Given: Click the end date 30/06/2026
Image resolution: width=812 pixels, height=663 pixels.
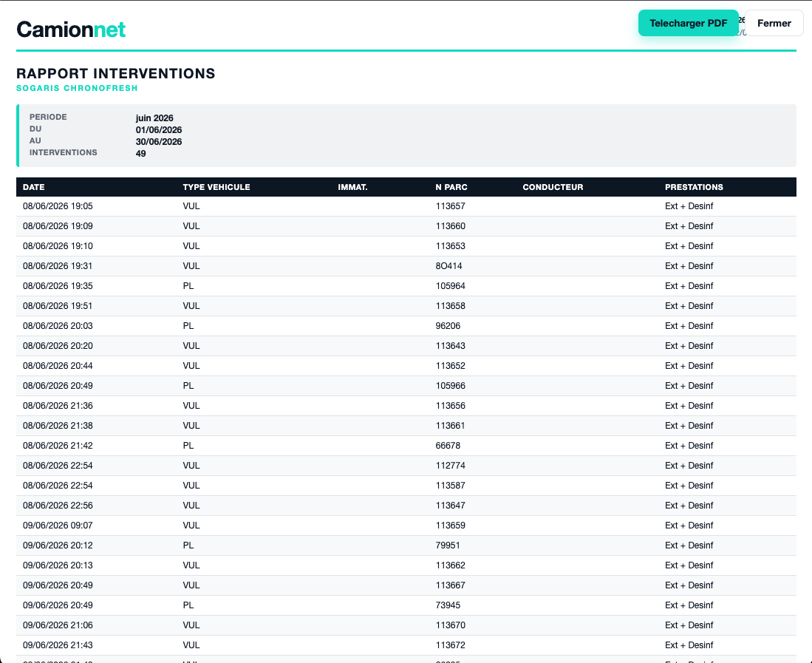Looking at the screenshot, I should [x=159, y=142].
